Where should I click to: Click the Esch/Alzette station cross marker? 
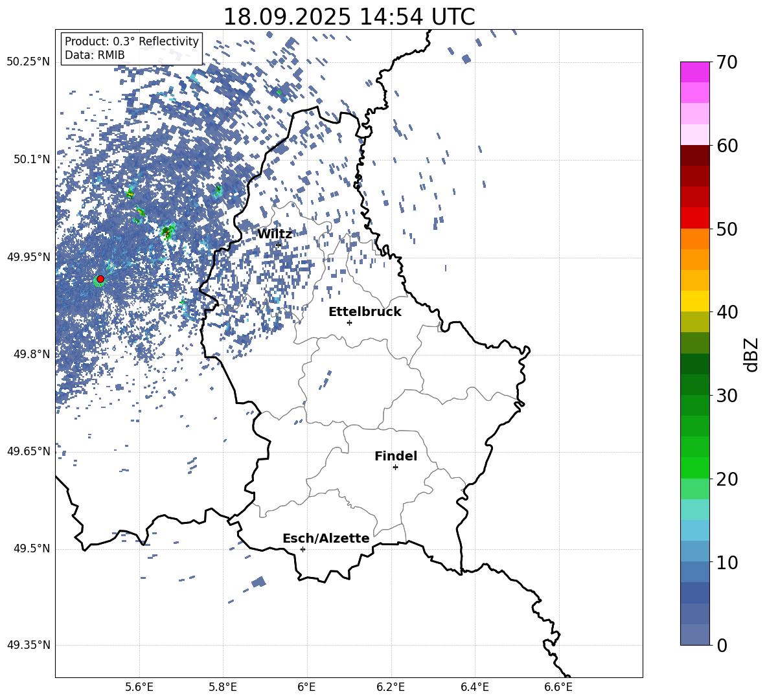click(303, 549)
